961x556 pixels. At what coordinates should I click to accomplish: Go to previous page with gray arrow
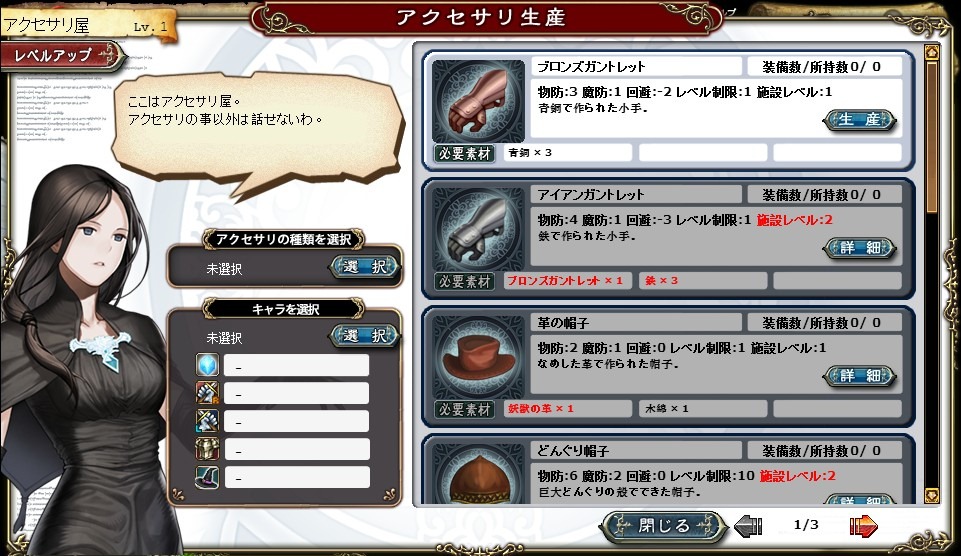748,526
